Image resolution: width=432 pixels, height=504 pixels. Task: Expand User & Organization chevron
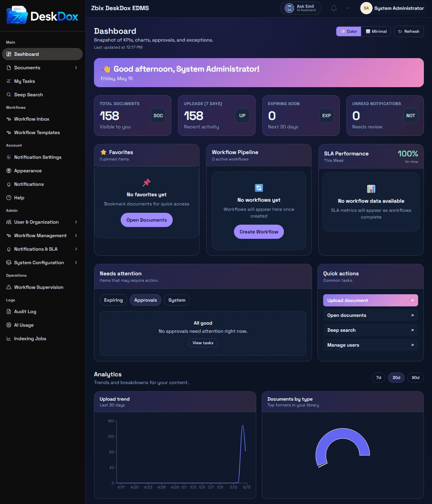(76, 222)
